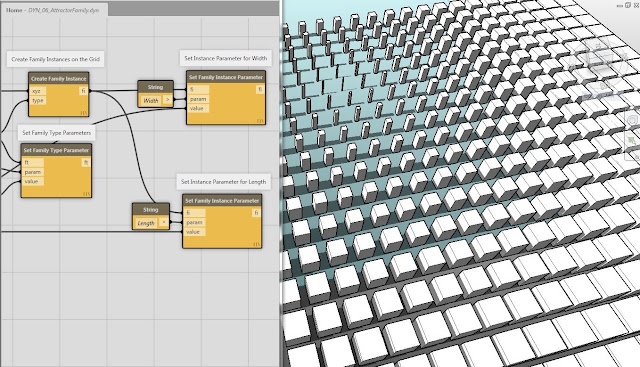Click the Length String node output port arrow
This screenshot has height=367, width=640.
(163, 222)
